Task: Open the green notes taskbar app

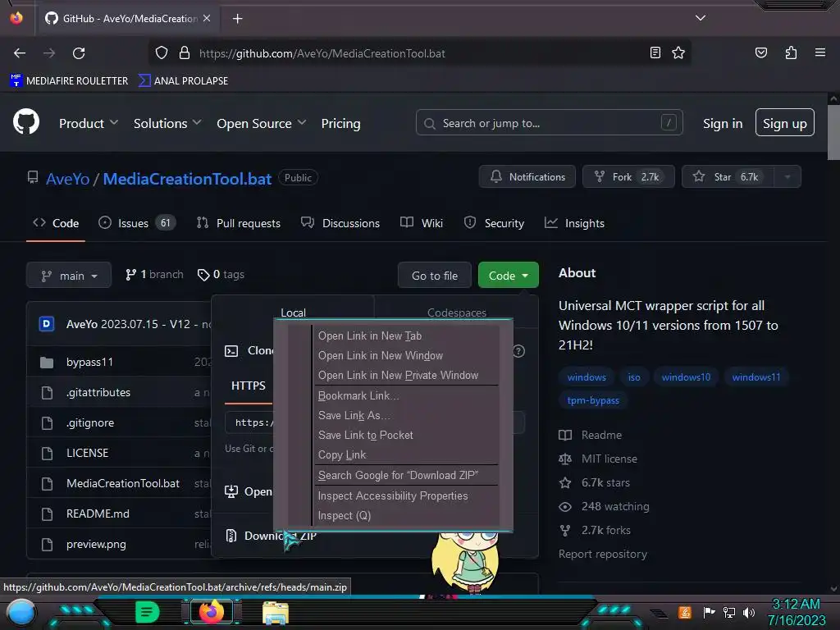Action: point(148,612)
